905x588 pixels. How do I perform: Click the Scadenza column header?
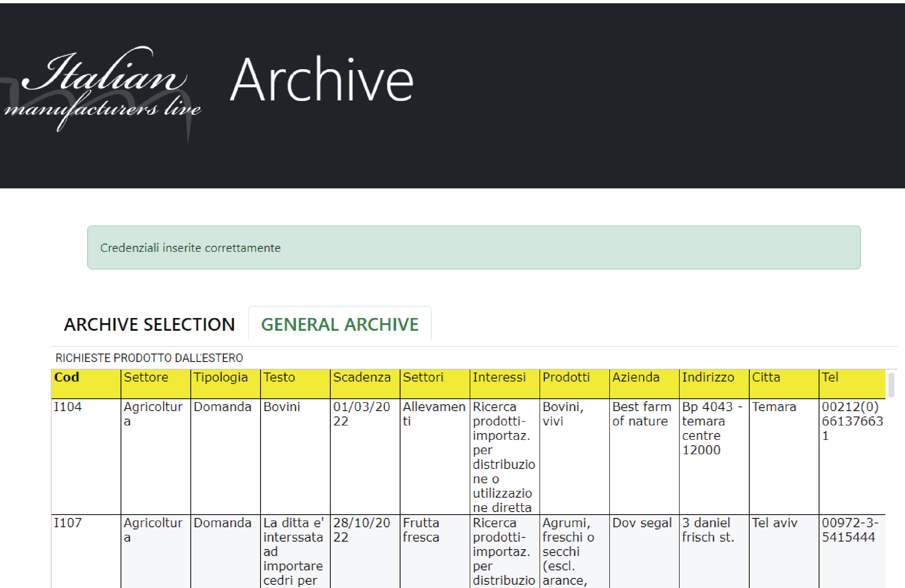[x=365, y=384]
